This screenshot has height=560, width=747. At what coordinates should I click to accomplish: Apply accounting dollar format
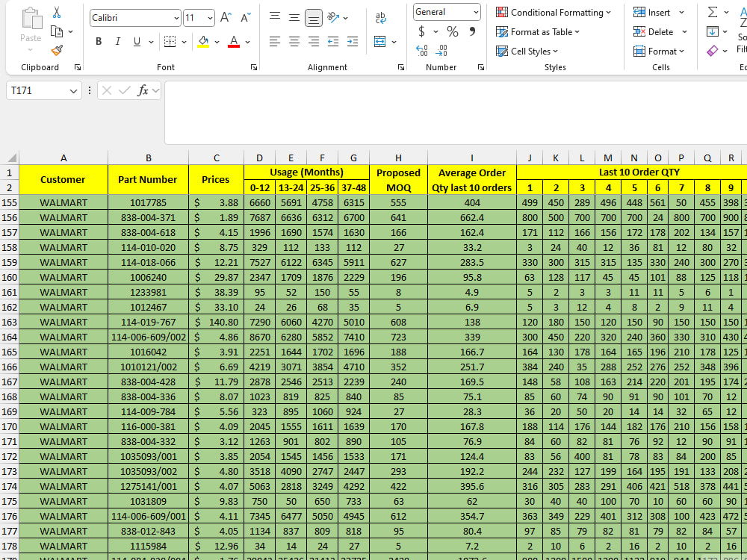421,32
